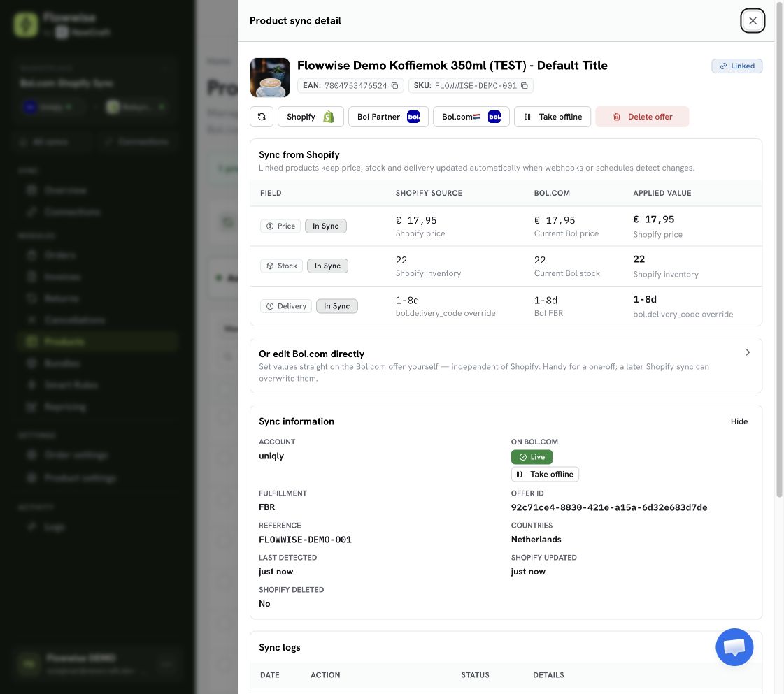Click Bol FBR delivery text
The width and height of the screenshot is (784, 694).
tap(548, 313)
